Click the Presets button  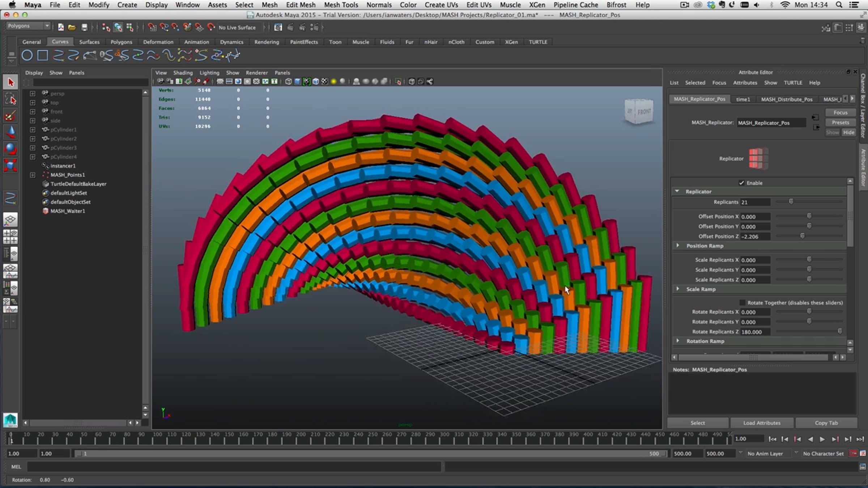point(840,123)
